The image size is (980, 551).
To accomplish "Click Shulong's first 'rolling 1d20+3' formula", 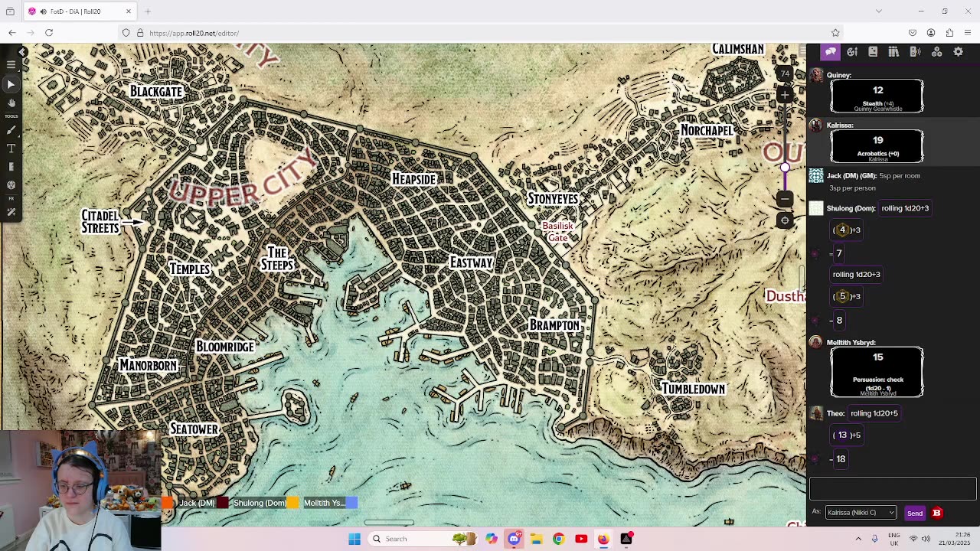I will click(x=905, y=208).
